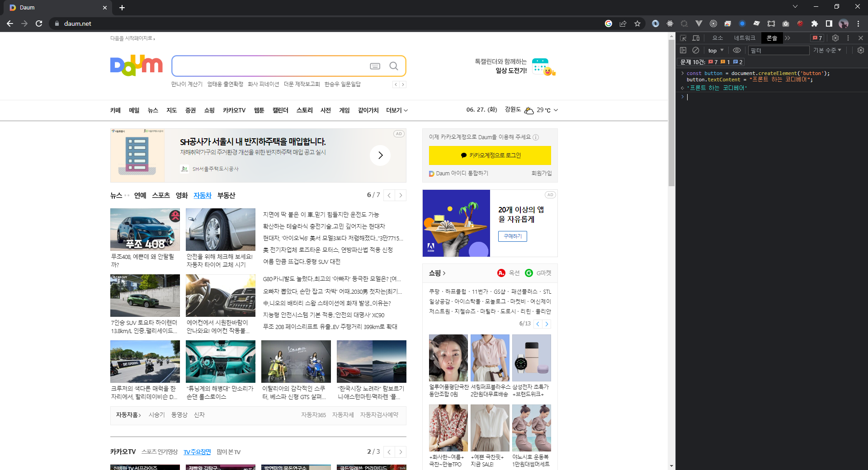The width and height of the screenshot is (868, 470).
Task: Open the 카카오TV navigation item
Action: (x=234, y=110)
